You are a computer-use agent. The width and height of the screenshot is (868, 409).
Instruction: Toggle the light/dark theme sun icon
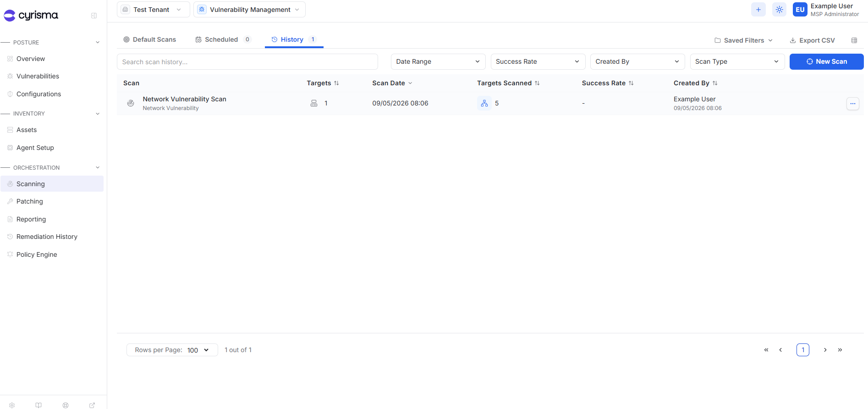(780, 10)
